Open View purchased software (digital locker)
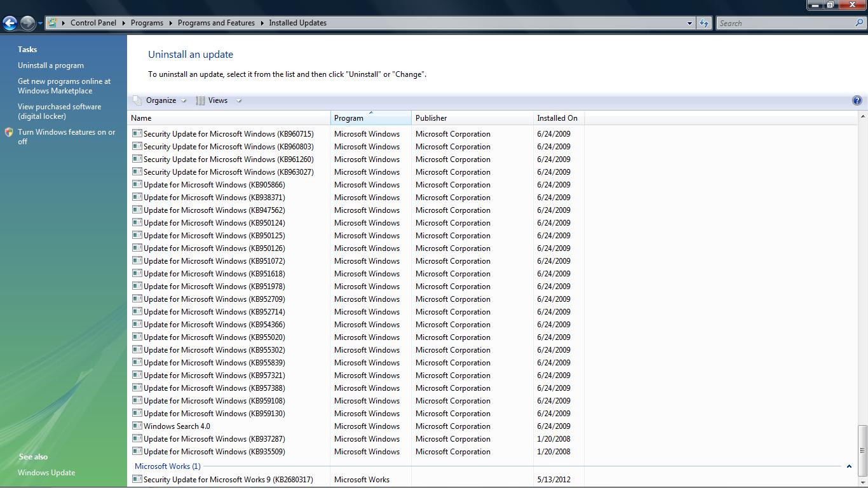 tap(59, 111)
